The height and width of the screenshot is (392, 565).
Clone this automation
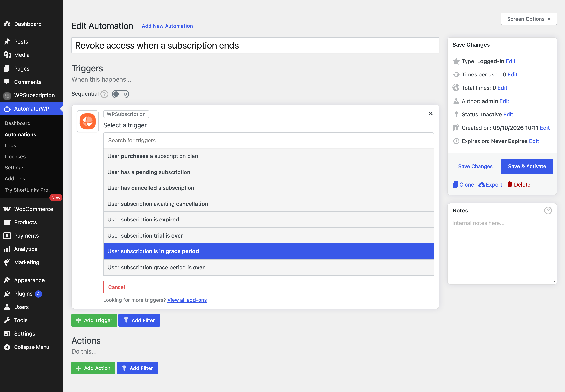tap(463, 185)
